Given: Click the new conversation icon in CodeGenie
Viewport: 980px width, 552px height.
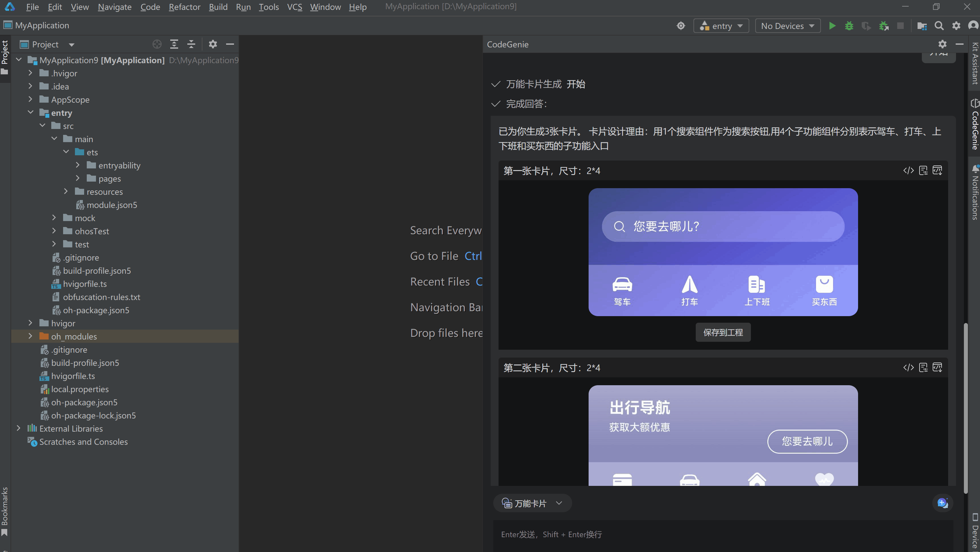Looking at the screenshot, I should click(942, 503).
